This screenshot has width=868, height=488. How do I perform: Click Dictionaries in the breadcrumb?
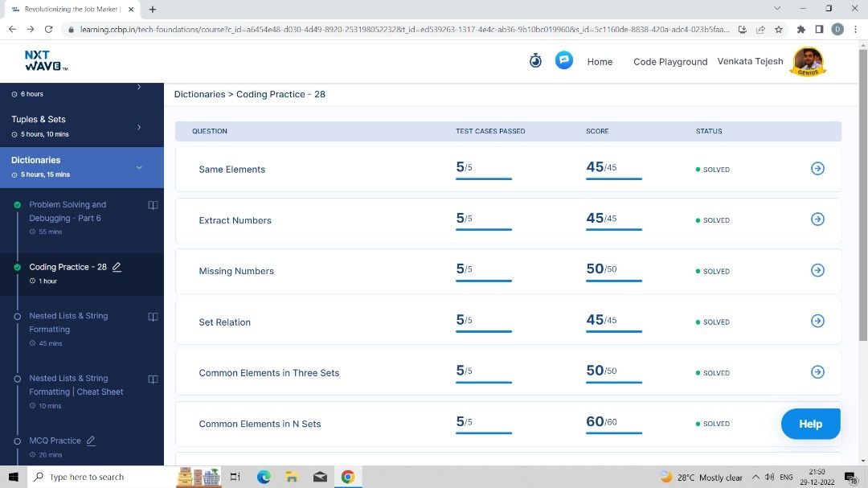coord(200,94)
